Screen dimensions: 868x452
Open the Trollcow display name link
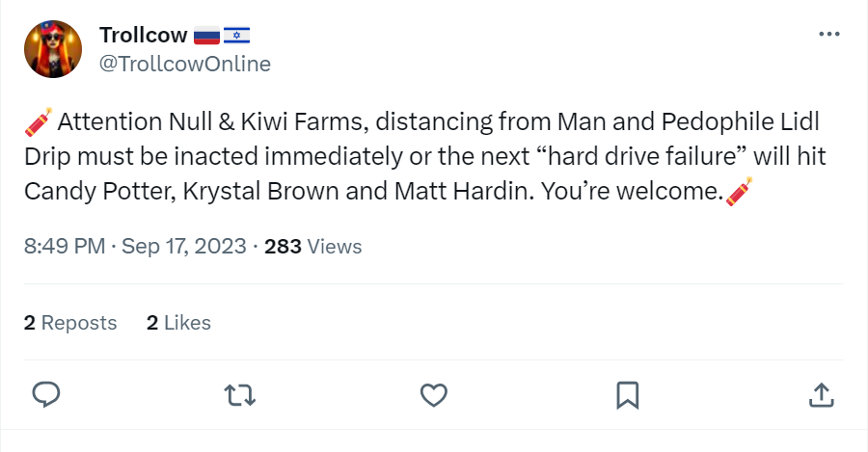[144, 35]
